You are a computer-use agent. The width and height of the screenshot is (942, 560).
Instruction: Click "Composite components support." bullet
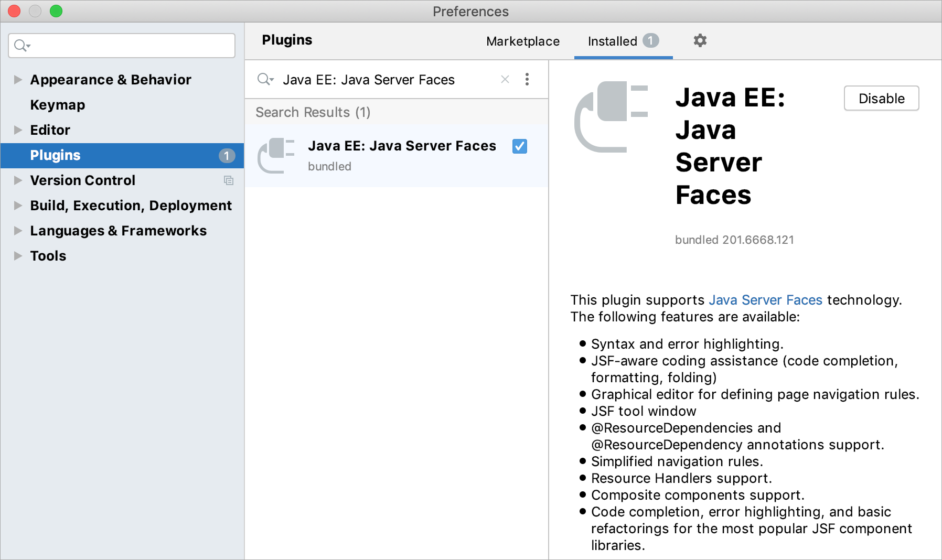pyautogui.click(x=698, y=495)
